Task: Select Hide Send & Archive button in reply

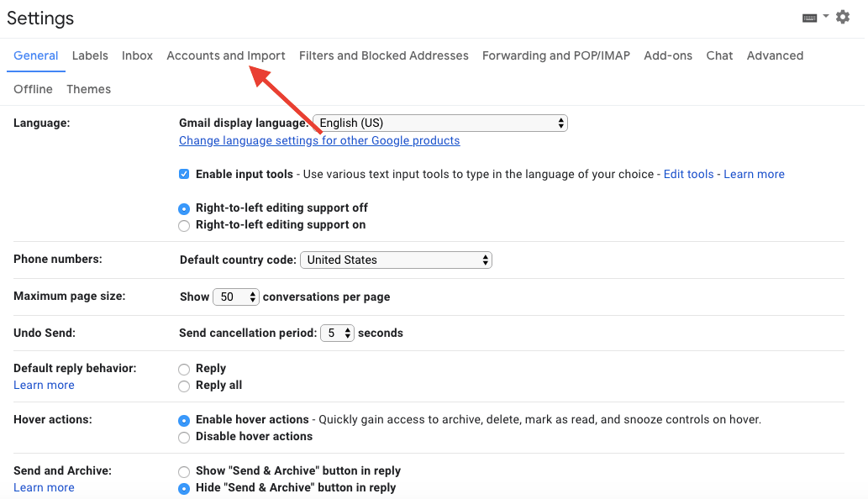Action: [x=184, y=488]
